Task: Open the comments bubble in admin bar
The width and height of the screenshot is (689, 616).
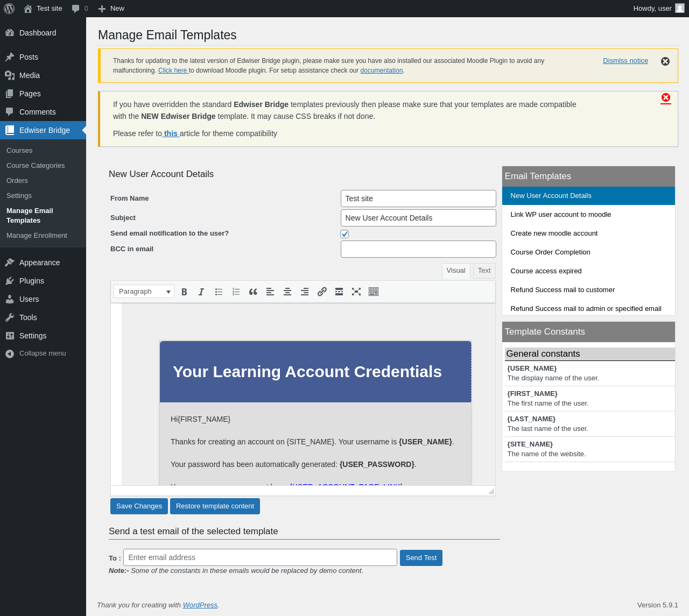Action: [80, 9]
